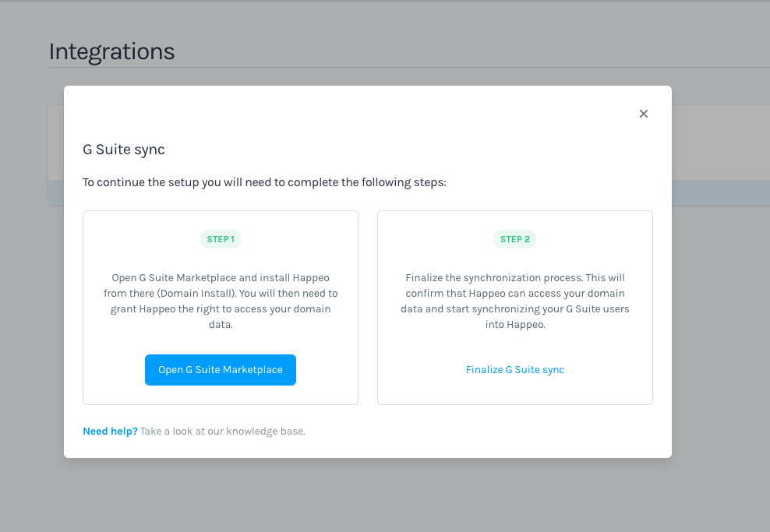Click the dimmed area above the Integrations heading
The image size is (770, 532).
click(x=390, y=19)
